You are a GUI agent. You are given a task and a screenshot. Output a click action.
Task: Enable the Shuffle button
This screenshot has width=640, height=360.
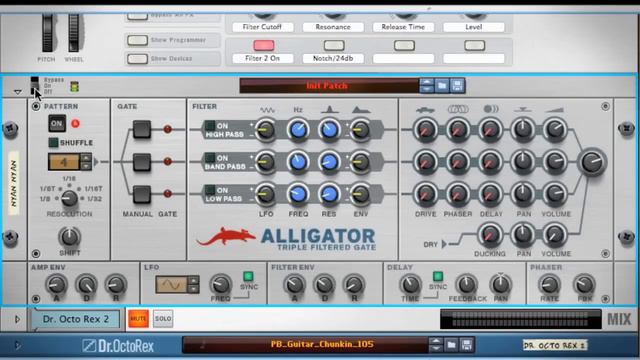(53, 142)
